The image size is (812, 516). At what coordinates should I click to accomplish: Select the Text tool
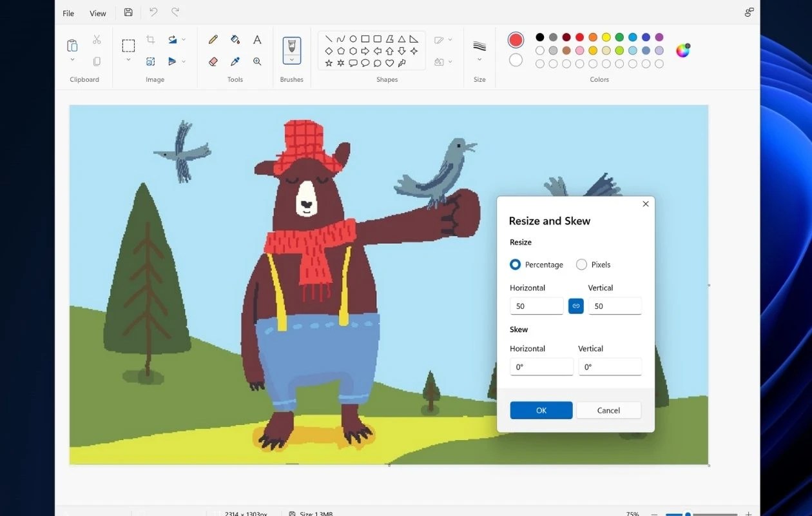pos(256,39)
